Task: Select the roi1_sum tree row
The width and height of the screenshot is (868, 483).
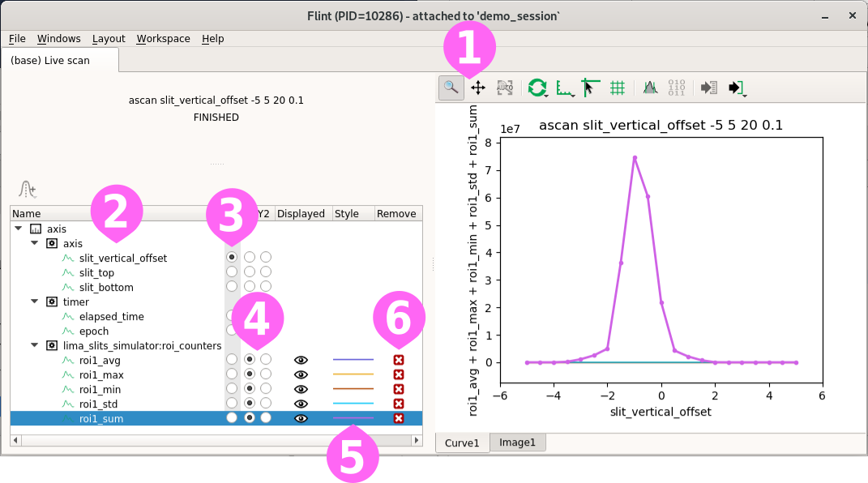Action: (216, 419)
